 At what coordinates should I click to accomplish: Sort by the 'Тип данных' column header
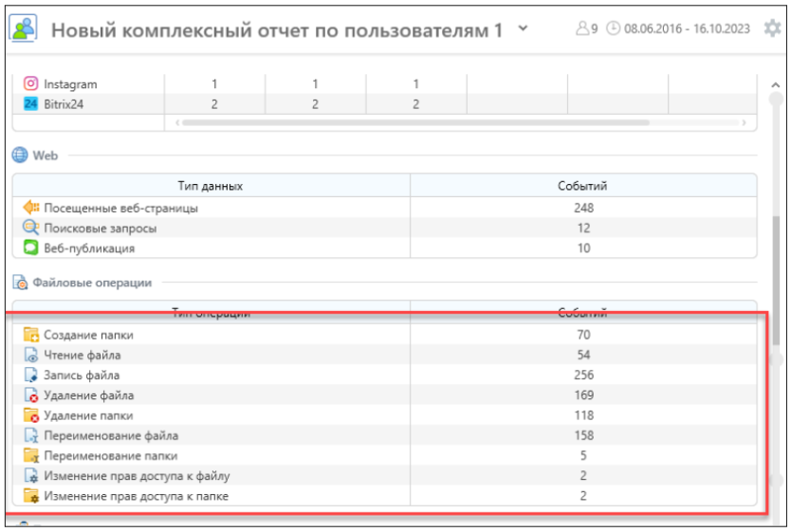[211, 186]
